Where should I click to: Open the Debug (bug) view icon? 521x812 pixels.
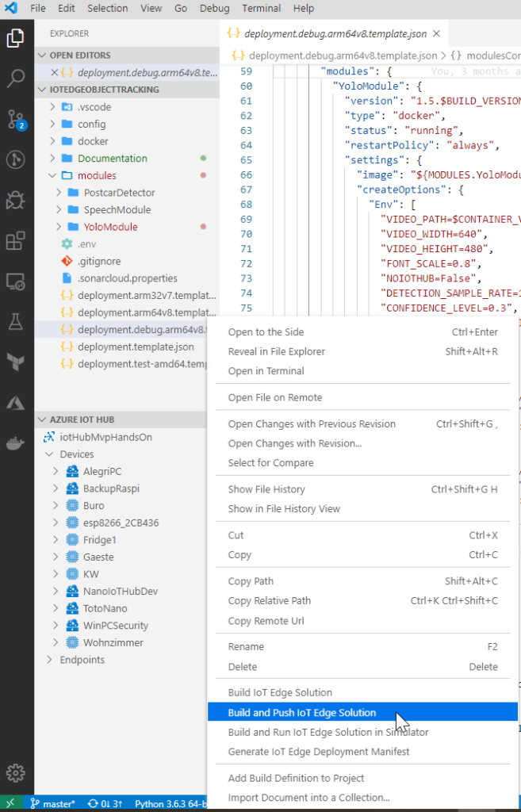click(x=16, y=200)
